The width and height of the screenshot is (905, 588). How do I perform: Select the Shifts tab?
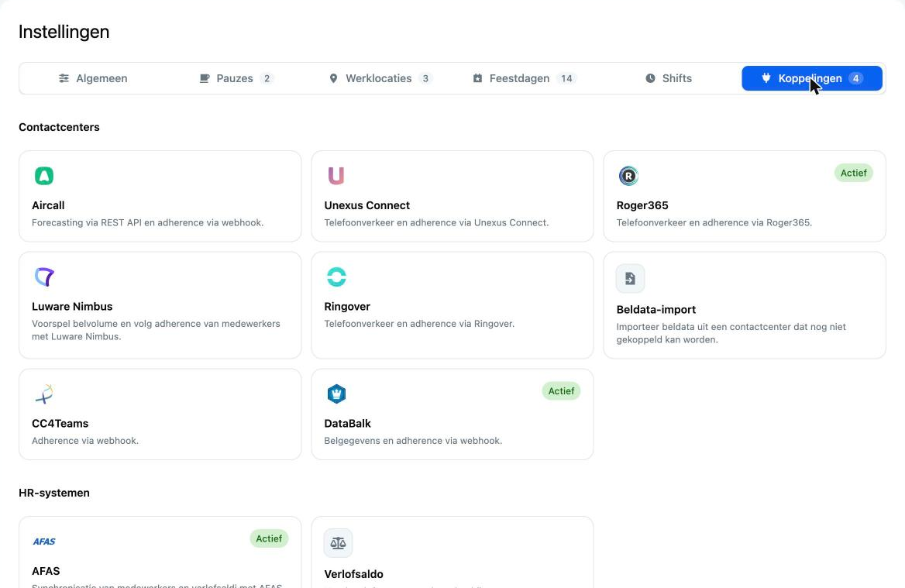(x=669, y=78)
